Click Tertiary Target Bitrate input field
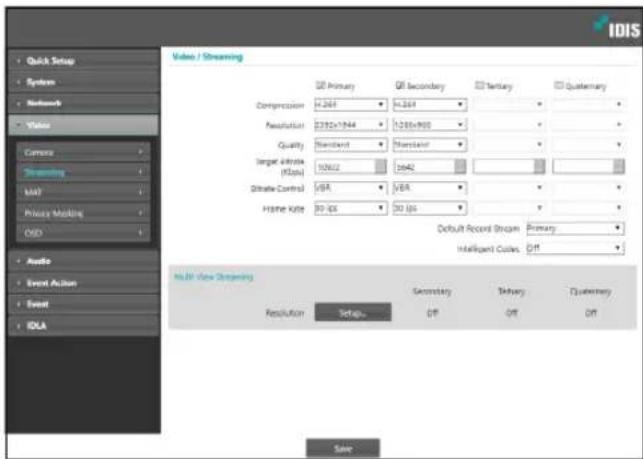This screenshot has height=459, width=643. (x=504, y=167)
